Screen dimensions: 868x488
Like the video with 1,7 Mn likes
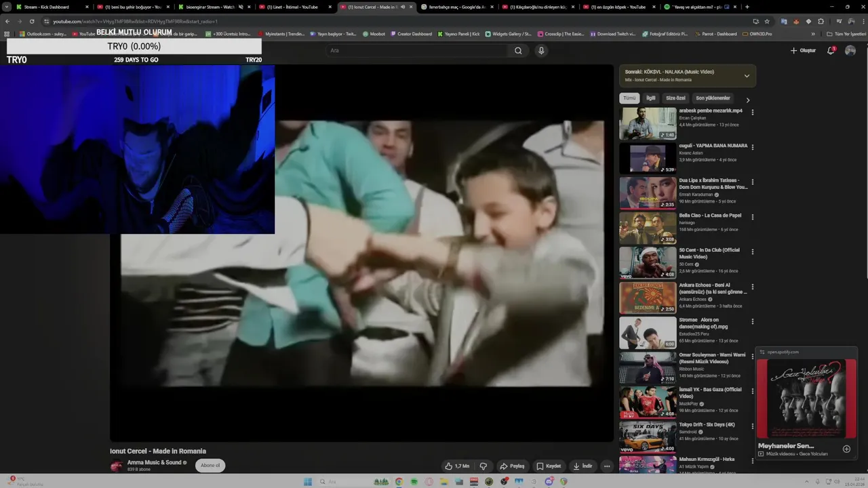click(x=457, y=466)
